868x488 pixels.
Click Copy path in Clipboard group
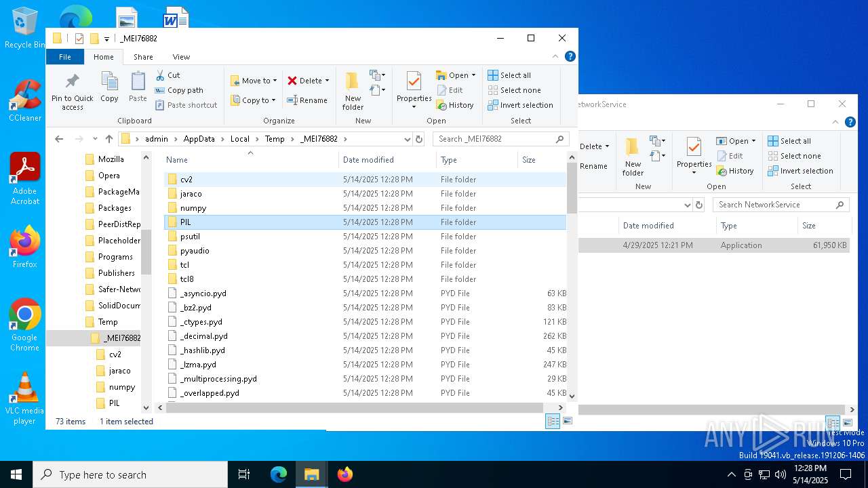tap(179, 90)
